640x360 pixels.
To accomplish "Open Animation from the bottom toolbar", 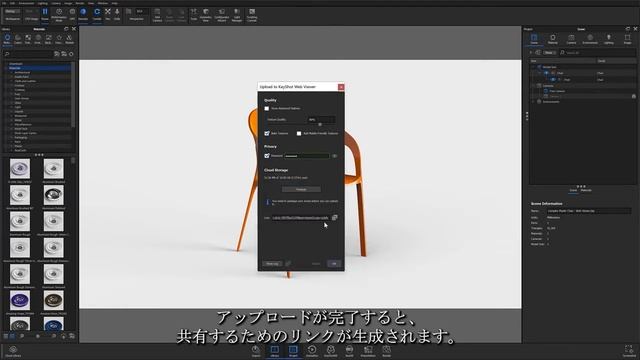I will point(312,351).
